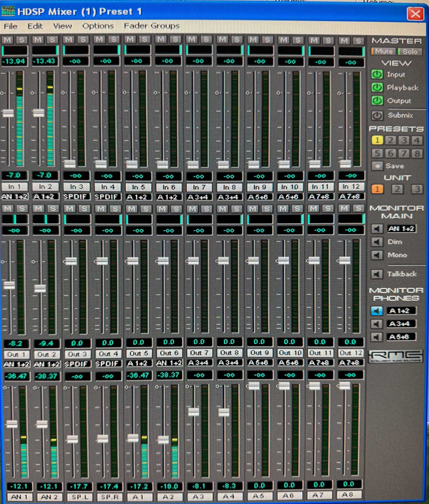Open the View menu
Image resolution: width=429 pixels, height=504 pixels.
click(x=62, y=26)
